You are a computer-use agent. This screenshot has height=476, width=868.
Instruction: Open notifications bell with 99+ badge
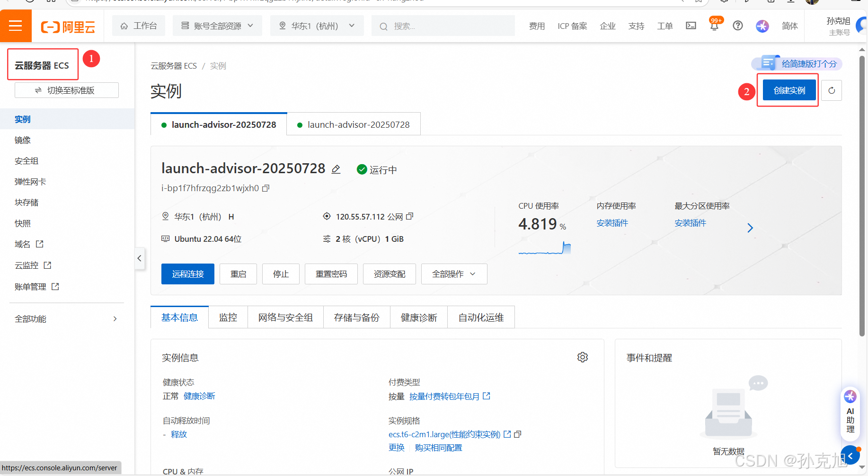715,25
